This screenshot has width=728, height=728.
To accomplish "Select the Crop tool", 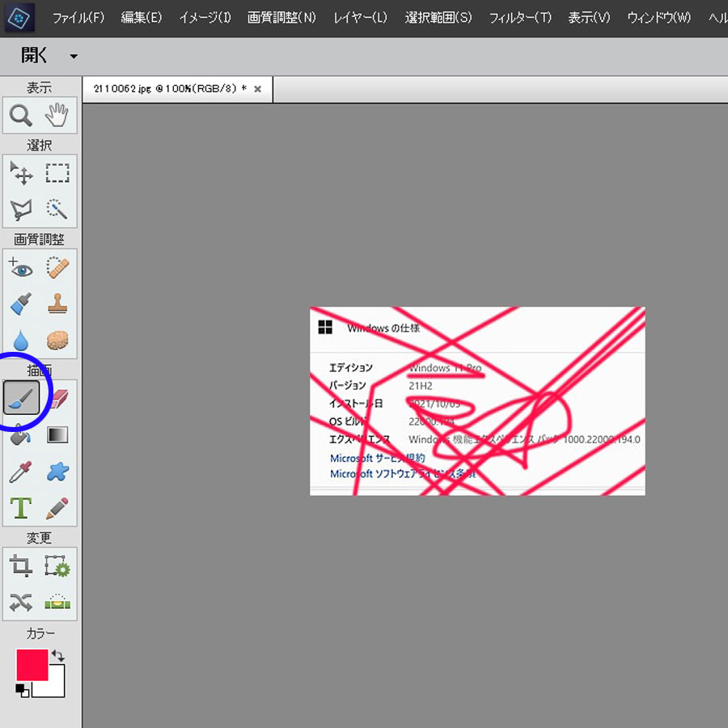I will click(21, 566).
